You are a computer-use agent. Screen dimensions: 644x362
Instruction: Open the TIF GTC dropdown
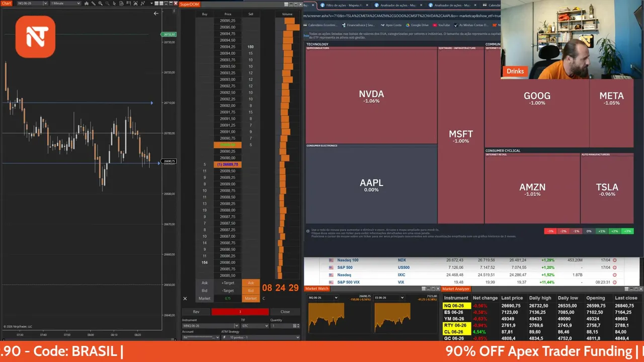click(x=267, y=326)
